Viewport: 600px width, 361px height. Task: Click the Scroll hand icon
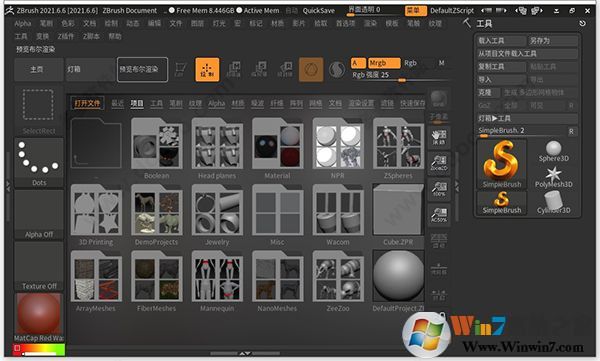tap(439, 137)
